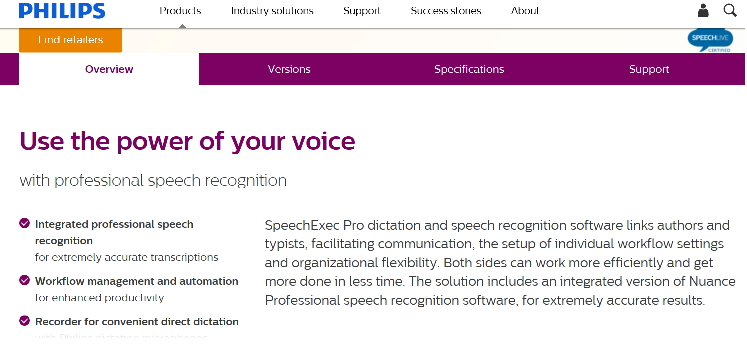Select the Overview tab
The width and height of the screenshot is (747, 360).
click(x=109, y=69)
